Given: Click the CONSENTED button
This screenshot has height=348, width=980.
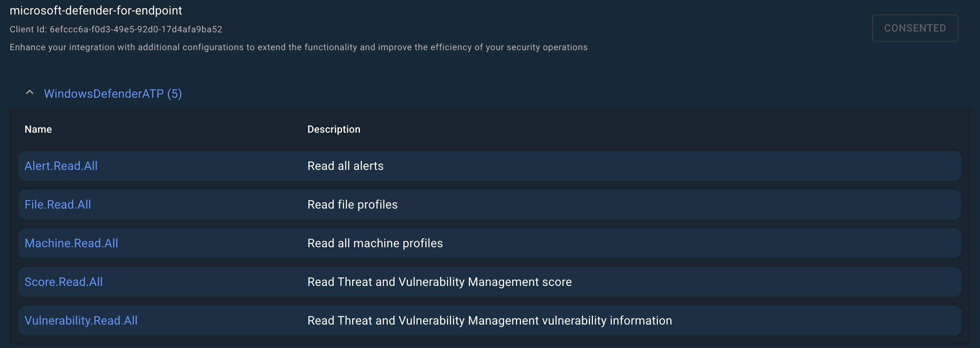Looking at the screenshot, I should pyautogui.click(x=915, y=28).
